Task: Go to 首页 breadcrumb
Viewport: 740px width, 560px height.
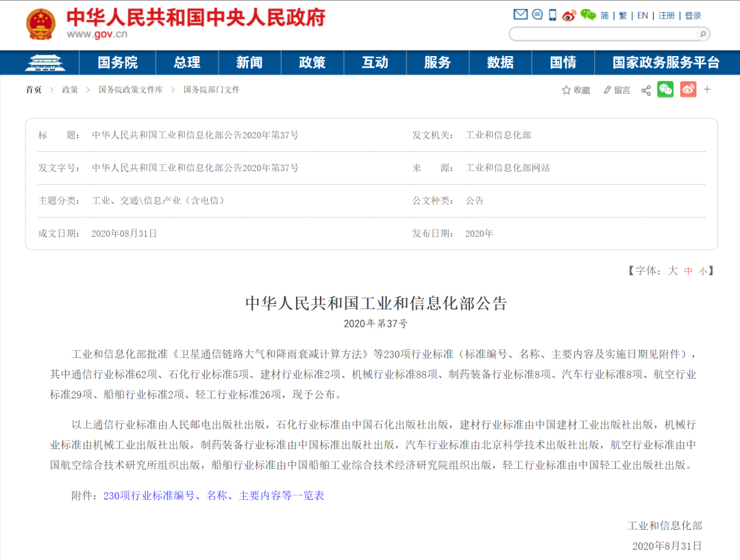Action: tap(34, 90)
